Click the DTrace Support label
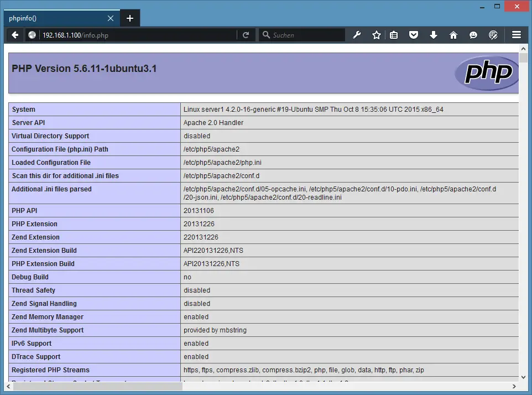This screenshot has height=395, width=532. coord(36,356)
